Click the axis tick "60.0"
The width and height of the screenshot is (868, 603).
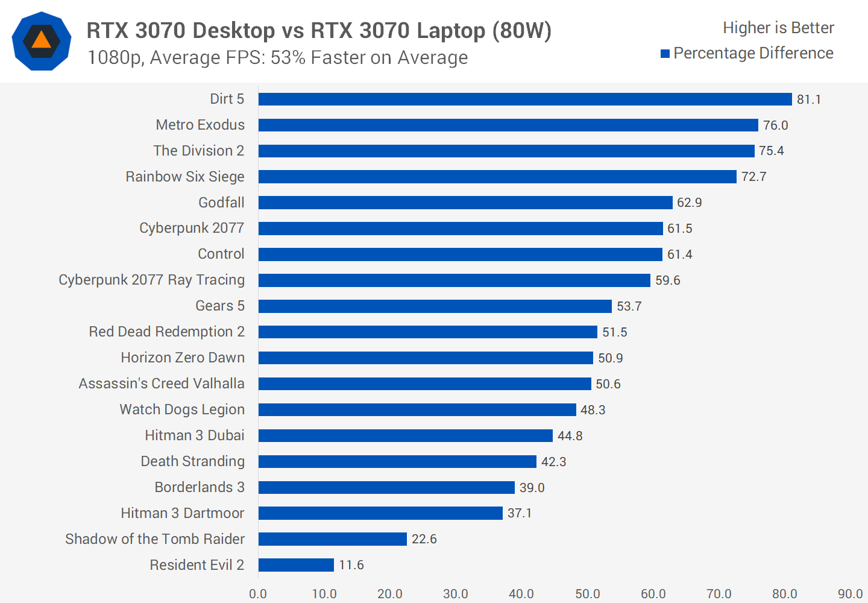(x=653, y=594)
